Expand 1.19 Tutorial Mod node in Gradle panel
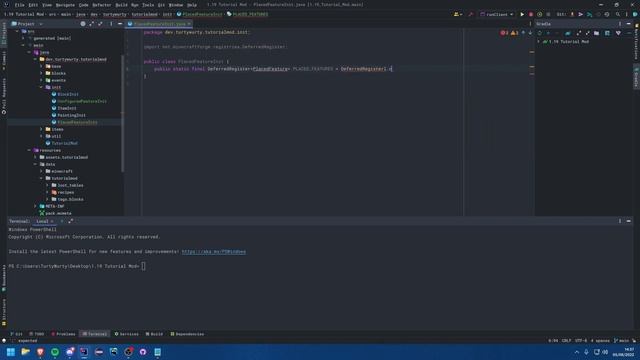Viewport: 640px width, 360px height. (539, 42)
